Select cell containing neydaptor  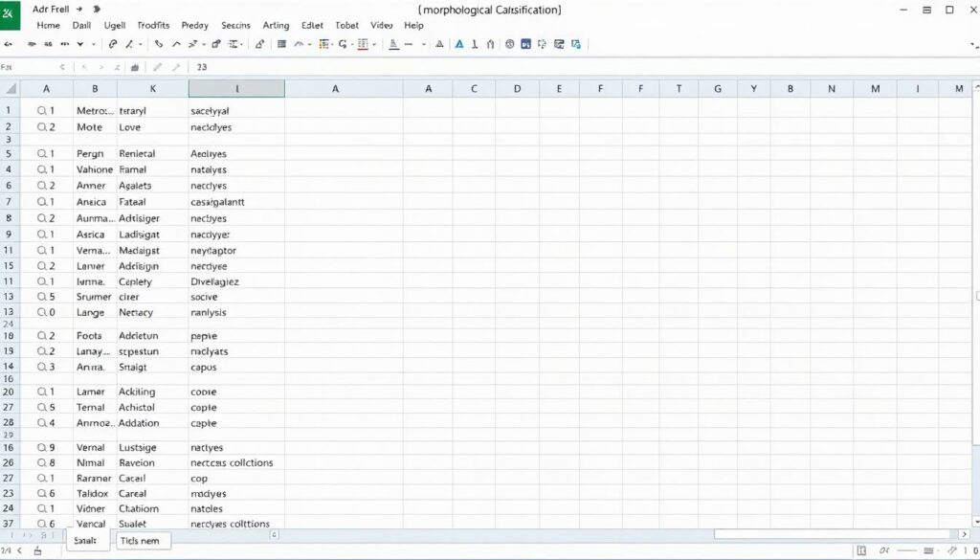(236, 250)
